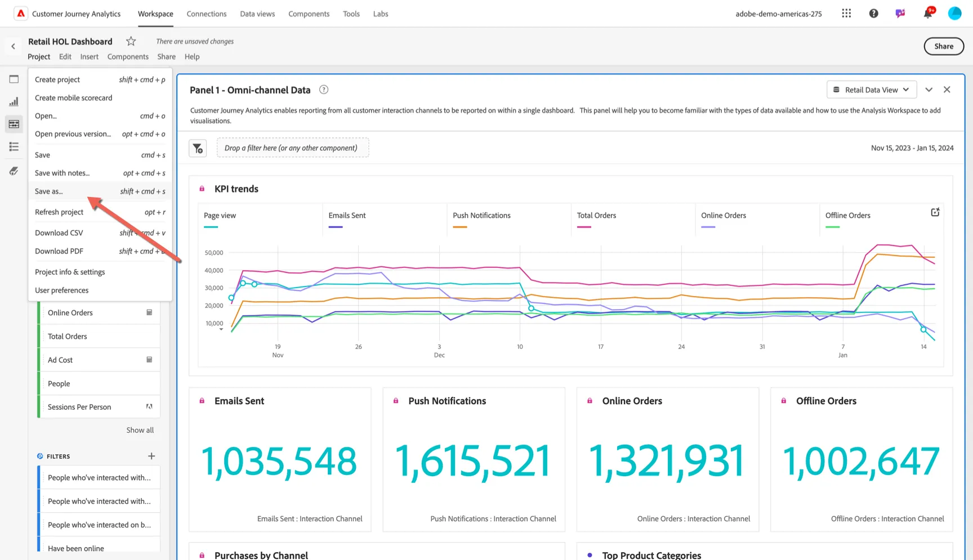This screenshot has width=973, height=560.
Task: Switch to the Data views tab
Action: click(257, 14)
